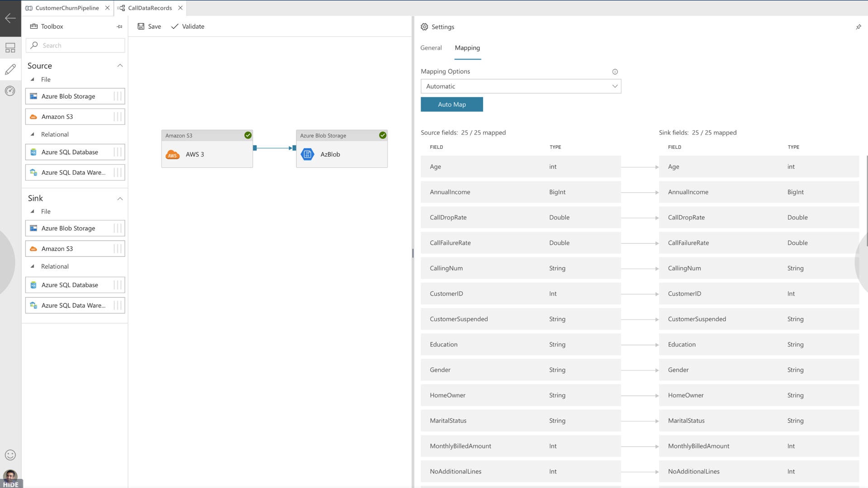Viewport: 868px width, 488px height.
Task: Click the green checkmark on the AWS 3 node
Action: (x=247, y=135)
